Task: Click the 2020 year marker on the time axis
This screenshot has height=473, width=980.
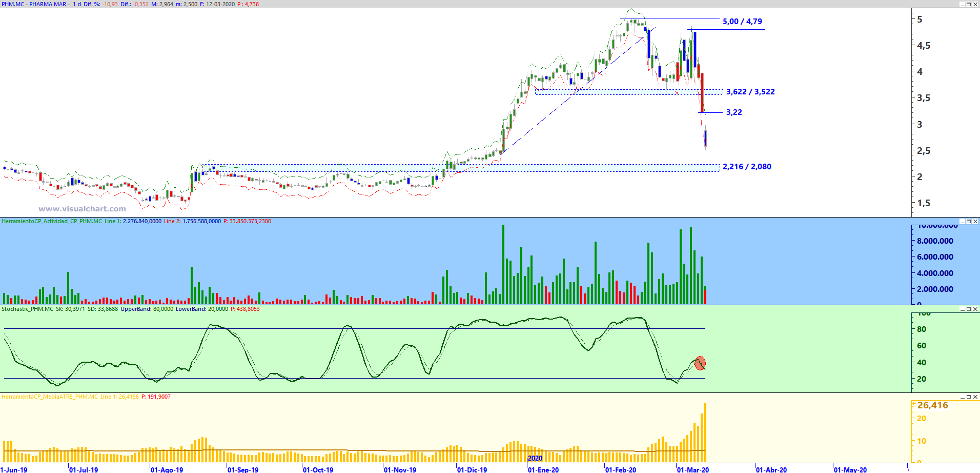Action: (535, 458)
